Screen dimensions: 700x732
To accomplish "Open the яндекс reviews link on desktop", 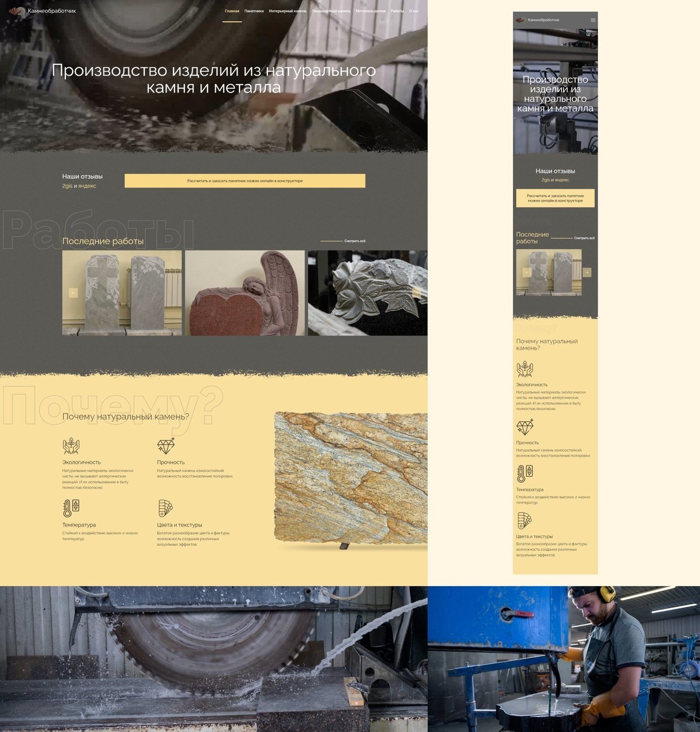I will point(87,186).
